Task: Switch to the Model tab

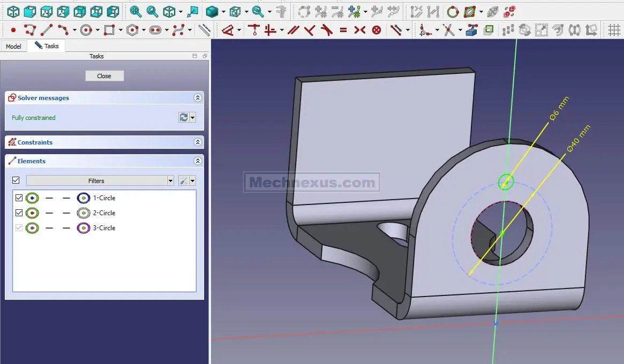Action: pyautogui.click(x=13, y=47)
